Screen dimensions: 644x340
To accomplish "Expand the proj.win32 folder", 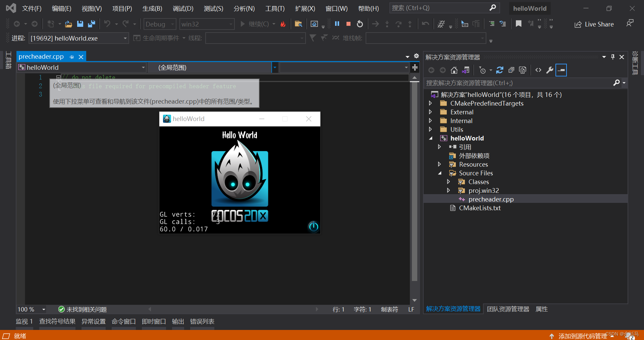I will coord(448,190).
